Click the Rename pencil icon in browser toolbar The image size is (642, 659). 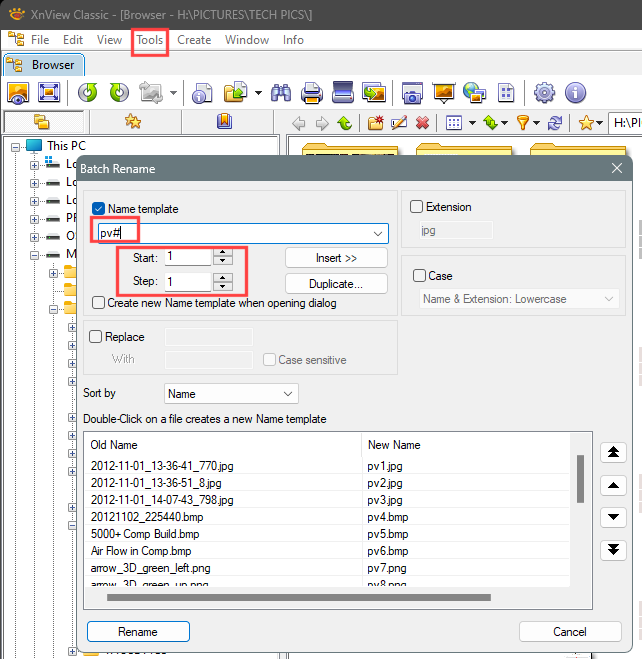coord(399,123)
